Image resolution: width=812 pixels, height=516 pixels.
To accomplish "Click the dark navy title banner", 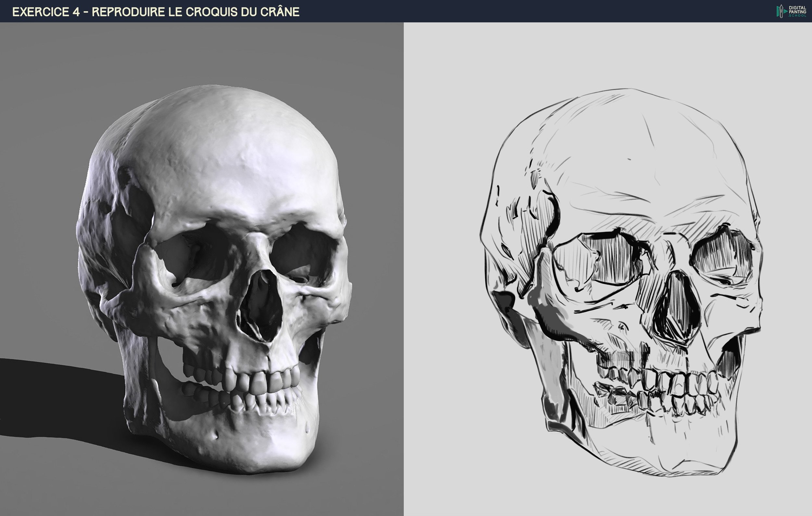I will click(x=405, y=11).
